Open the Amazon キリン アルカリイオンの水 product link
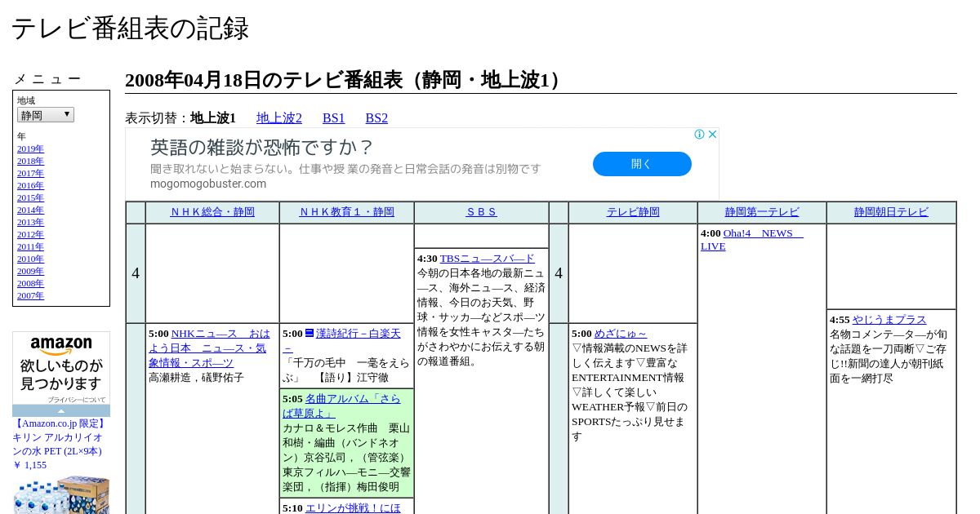 pyautogui.click(x=60, y=437)
